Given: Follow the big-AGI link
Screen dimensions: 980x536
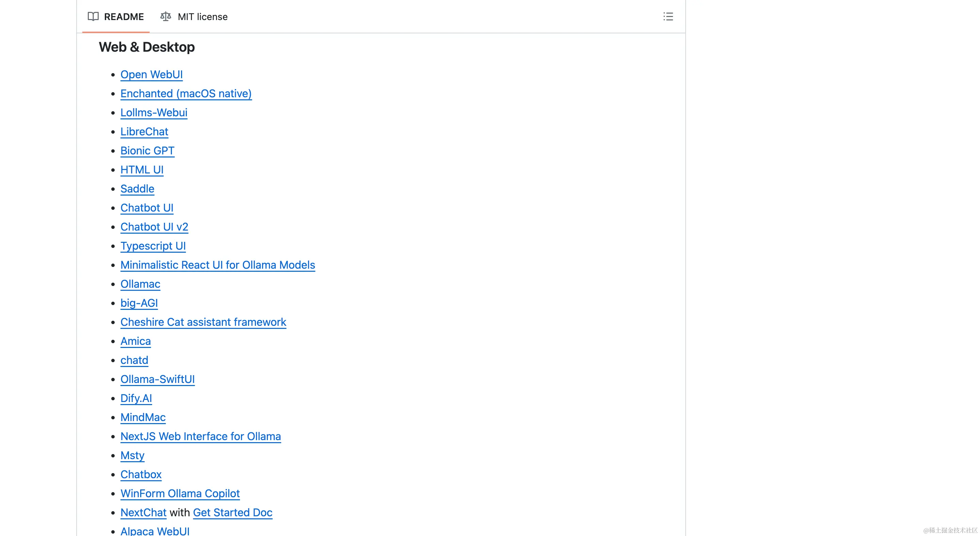Looking at the screenshot, I should (x=139, y=303).
